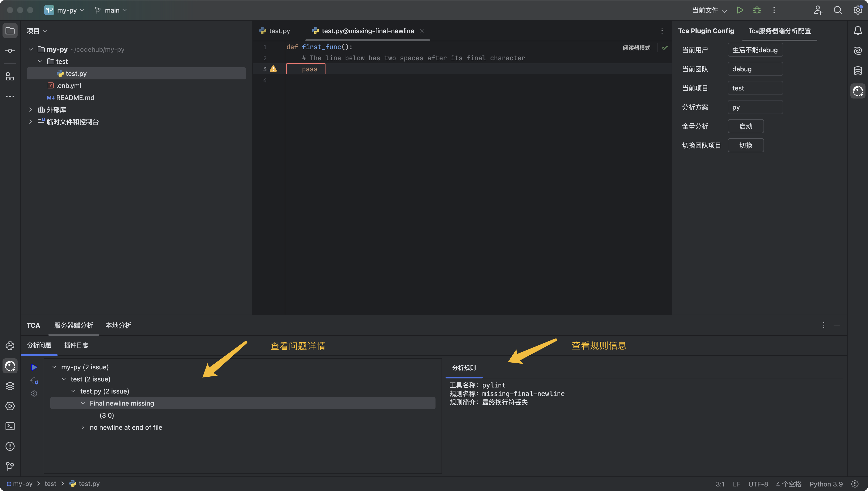868x491 pixels.
Task: Collapse the Final newline missing issue
Action: click(83, 403)
